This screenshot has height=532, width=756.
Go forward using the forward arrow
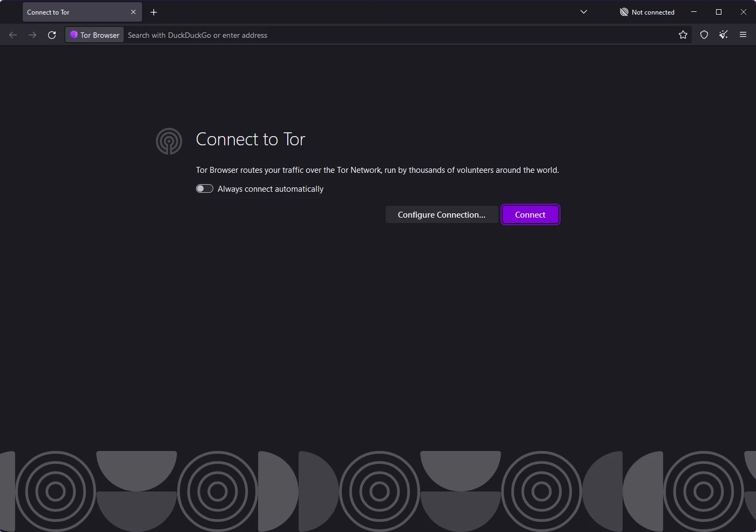tap(32, 35)
